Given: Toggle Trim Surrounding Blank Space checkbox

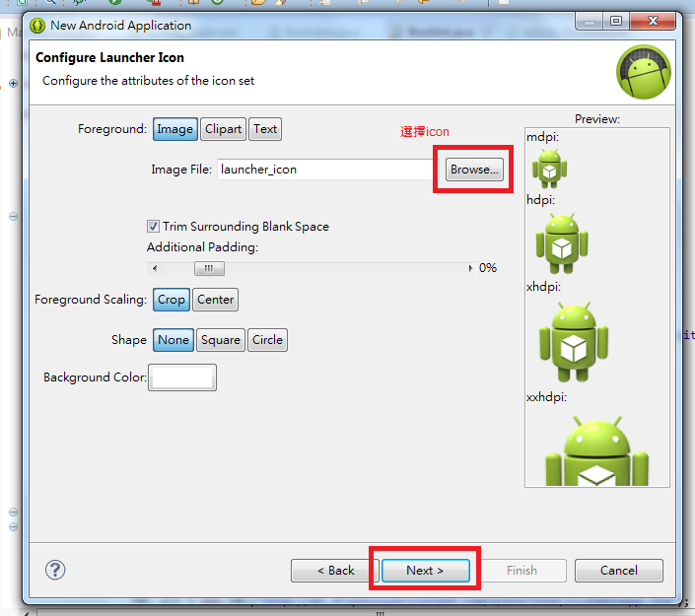Looking at the screenshot, I should [x=153, y=227].
